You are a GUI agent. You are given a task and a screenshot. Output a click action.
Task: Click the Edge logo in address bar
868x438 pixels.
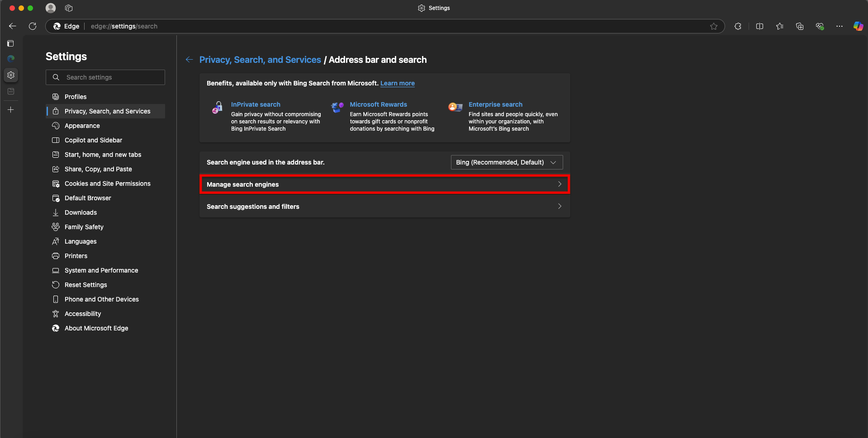tap(57, 26)
